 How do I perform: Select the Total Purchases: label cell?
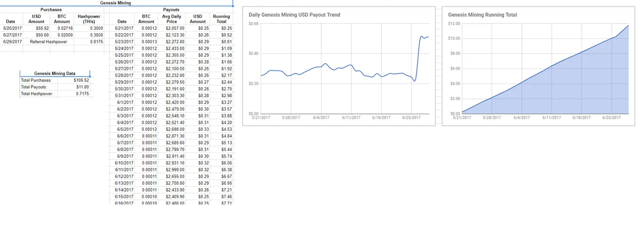(x=39, y=80)
